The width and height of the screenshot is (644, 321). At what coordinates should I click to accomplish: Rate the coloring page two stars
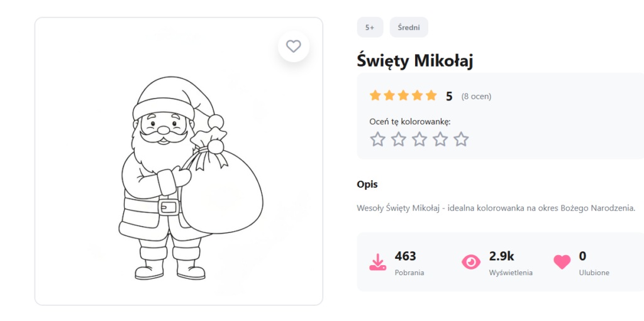click(x=398, y=139)
